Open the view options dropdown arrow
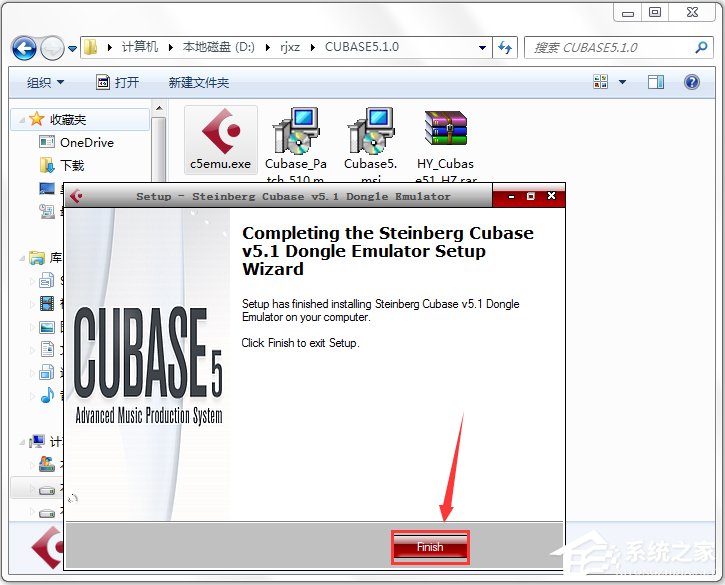Screen dimensions: 725x585 622,82
